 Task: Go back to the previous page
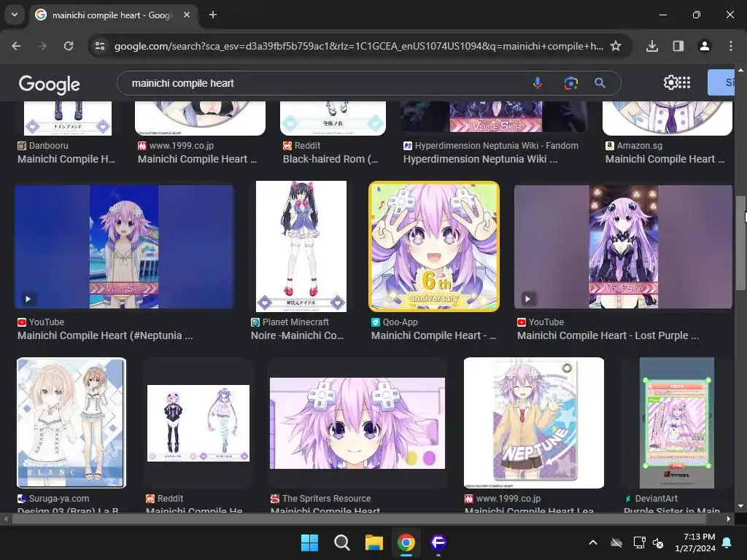(x=16, y=46)
